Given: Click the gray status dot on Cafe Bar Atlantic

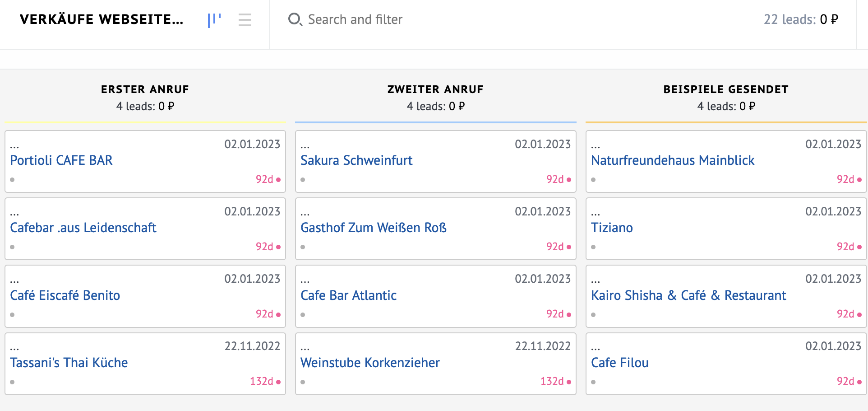Looking at the screenshot, I should [x=303, y=315].
